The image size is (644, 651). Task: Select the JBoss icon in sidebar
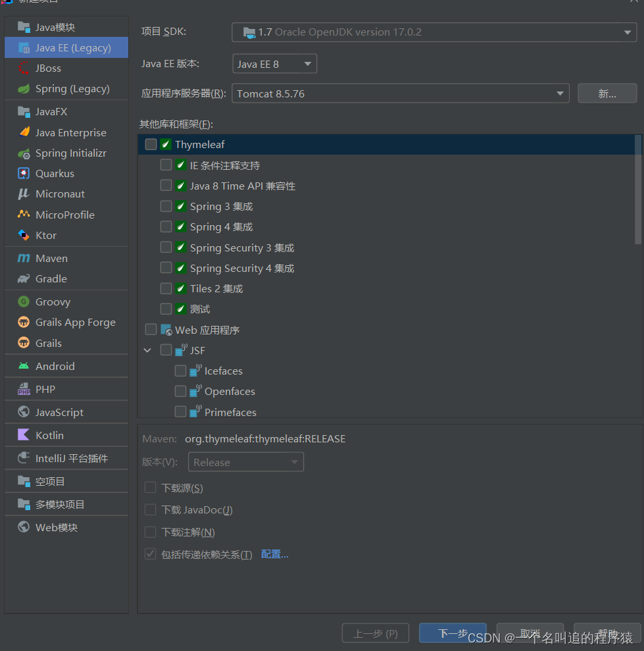[x=24, y=68]
